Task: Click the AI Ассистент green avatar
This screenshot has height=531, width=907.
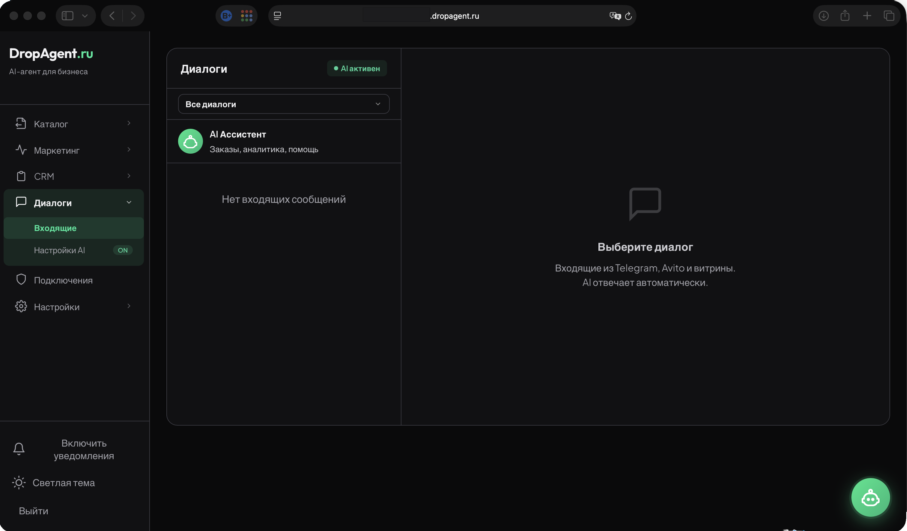Action: point(190,141)
